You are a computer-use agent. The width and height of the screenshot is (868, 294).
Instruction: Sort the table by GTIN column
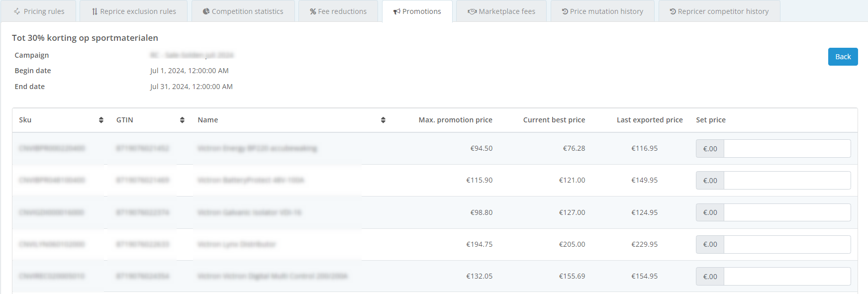(182, 120)
